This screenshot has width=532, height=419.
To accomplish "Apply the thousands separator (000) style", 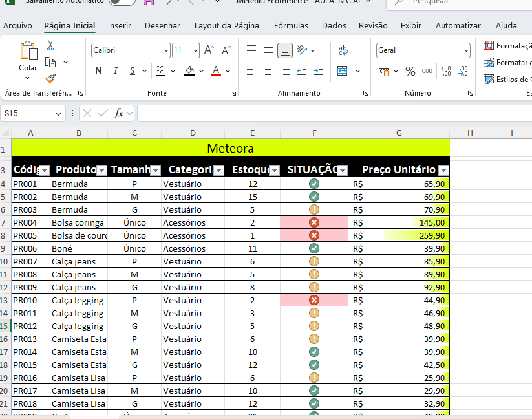I will 427,71.
